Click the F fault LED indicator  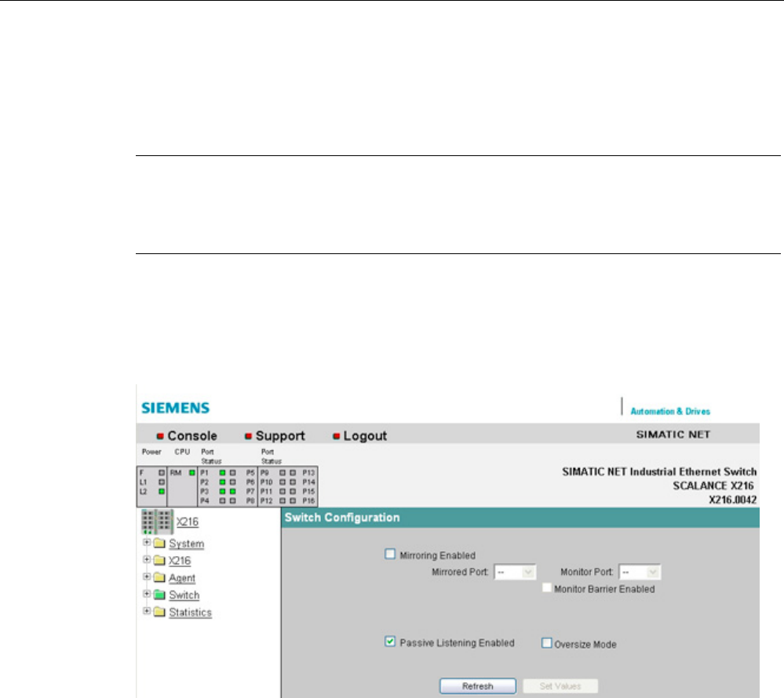[162, 473]
